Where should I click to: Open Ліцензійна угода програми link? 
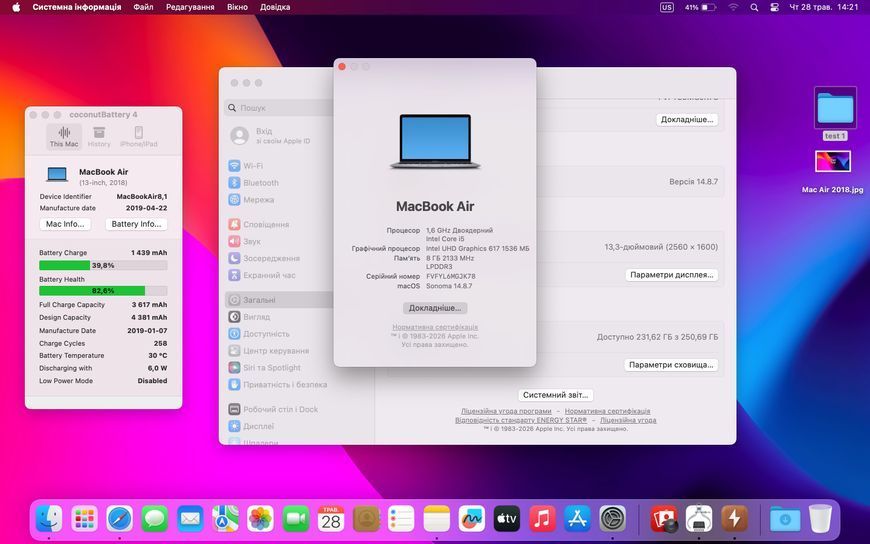point(506,411)
